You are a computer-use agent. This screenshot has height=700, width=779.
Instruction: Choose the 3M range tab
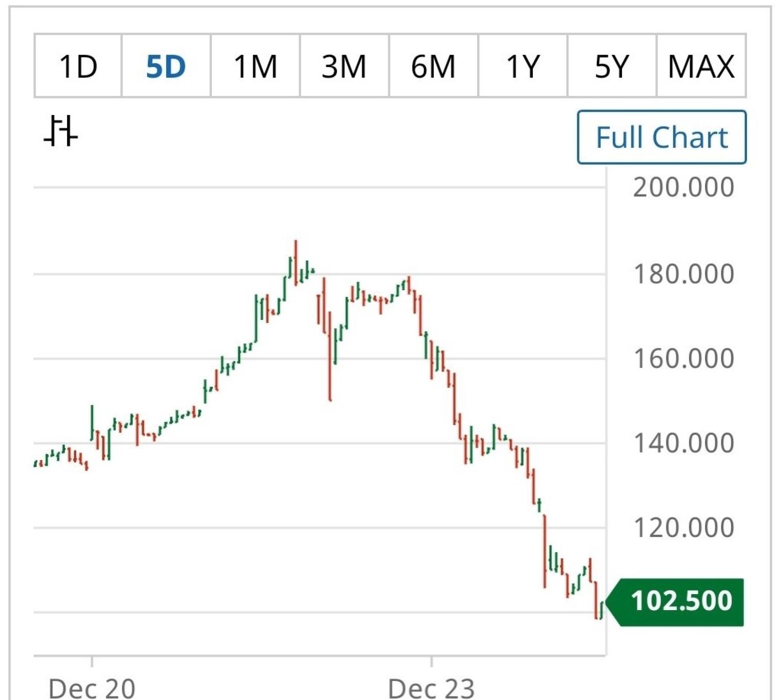click(x=344, y=66)
